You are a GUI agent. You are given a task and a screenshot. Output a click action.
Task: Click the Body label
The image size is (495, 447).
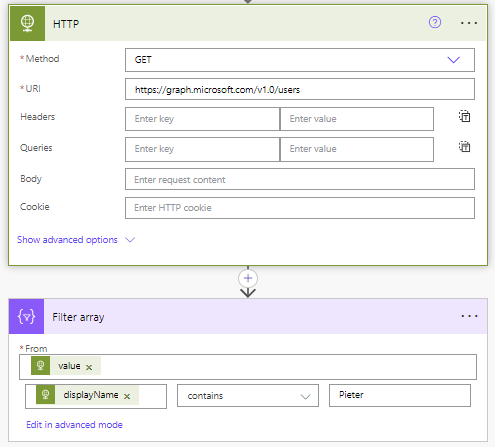pos(31,179)
